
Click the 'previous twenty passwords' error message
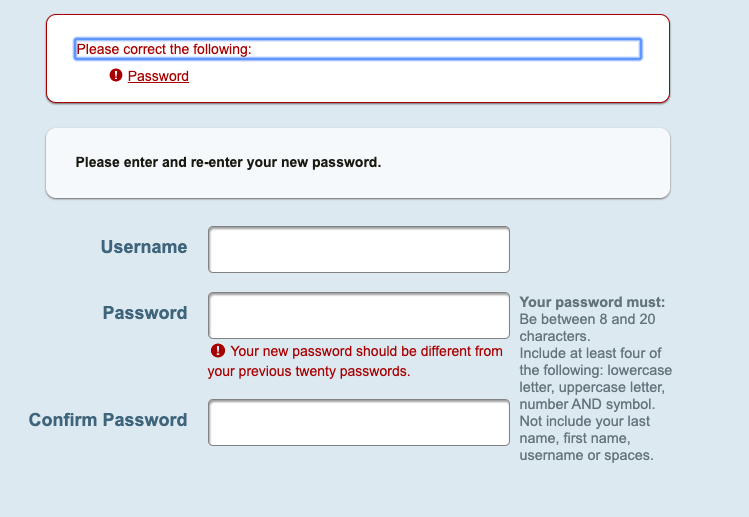(x=309, y=371)
